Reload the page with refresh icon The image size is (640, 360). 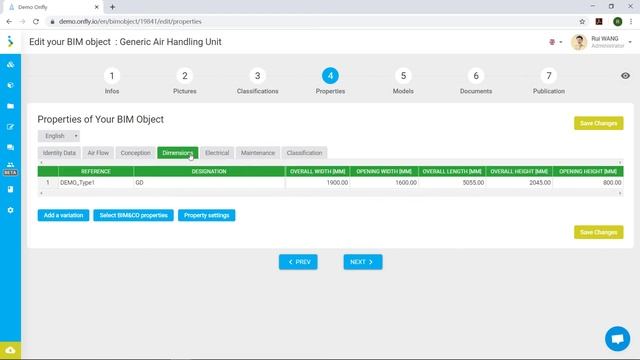36,22
